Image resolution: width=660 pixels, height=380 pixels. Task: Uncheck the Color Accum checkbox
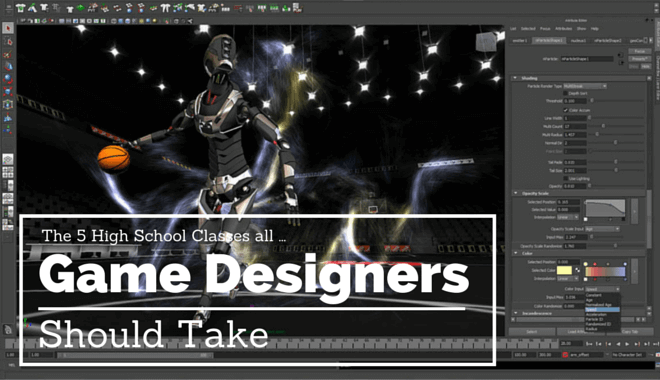pyautogui.click(x=566, y=110)
